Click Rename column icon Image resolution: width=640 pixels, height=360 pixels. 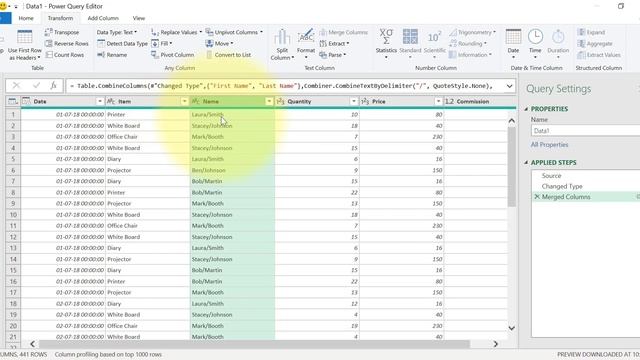point(101,55)
